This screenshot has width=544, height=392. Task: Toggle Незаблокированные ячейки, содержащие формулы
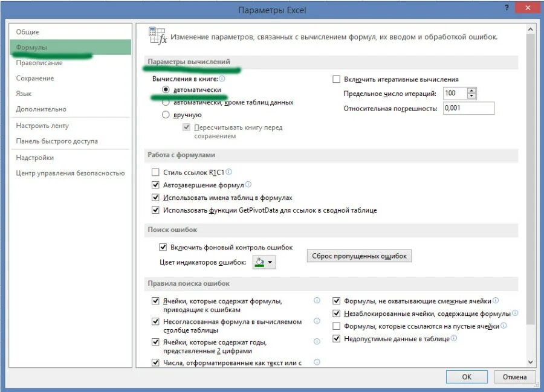(336, 313)
